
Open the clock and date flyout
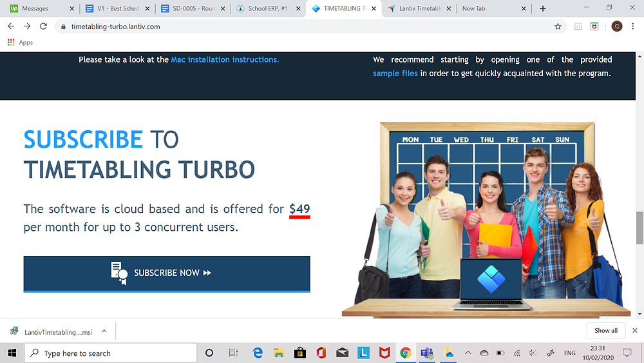pyautogui.click(x=598, y=353)
